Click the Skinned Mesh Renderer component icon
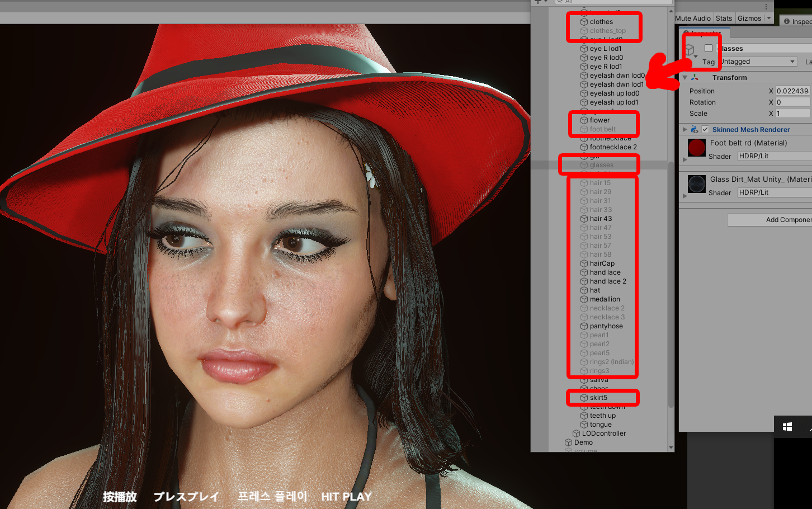The height and width of the screenshot is (509, 812). (694, 129)
